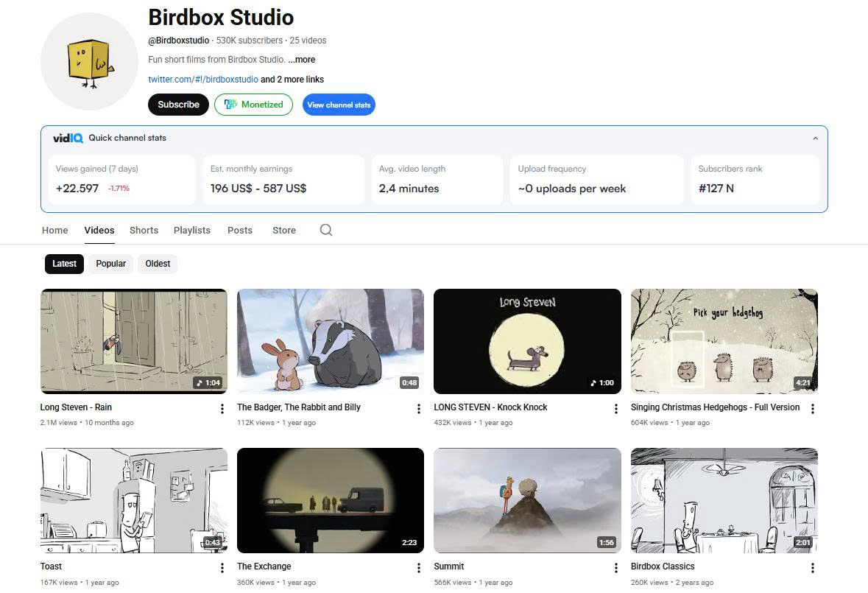Screen dimensions: 868x593
Task: Open more options for Summit video
Action: click(x=616, y=568)
